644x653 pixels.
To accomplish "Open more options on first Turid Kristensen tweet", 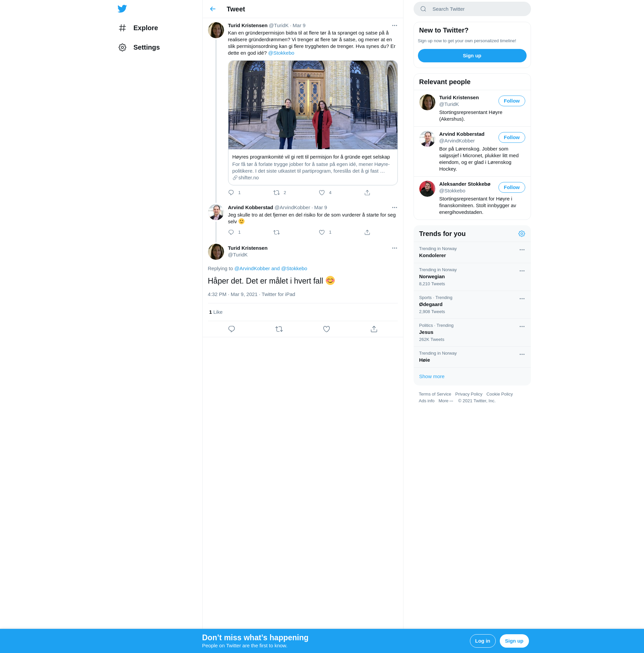I will point(394,26).
